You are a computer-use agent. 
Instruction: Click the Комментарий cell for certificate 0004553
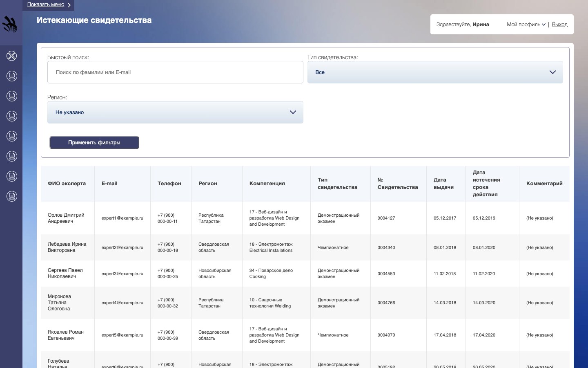[544, 274]
